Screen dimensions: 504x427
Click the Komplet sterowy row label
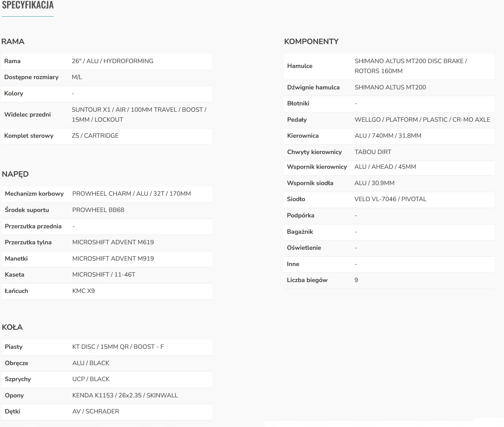[29, 136]
